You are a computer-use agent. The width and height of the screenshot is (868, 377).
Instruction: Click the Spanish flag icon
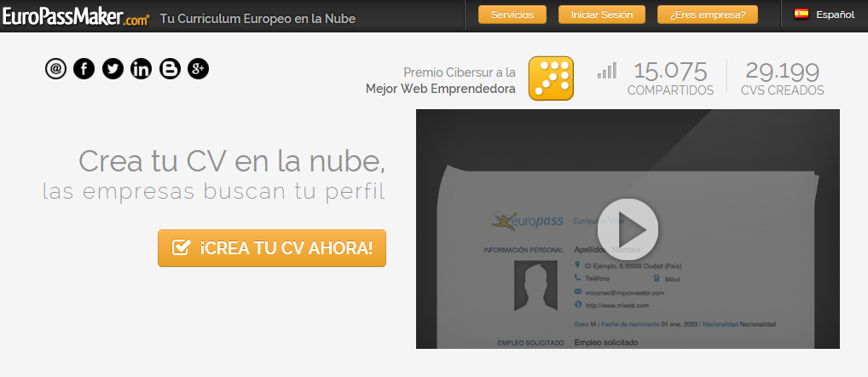[801, 14]
